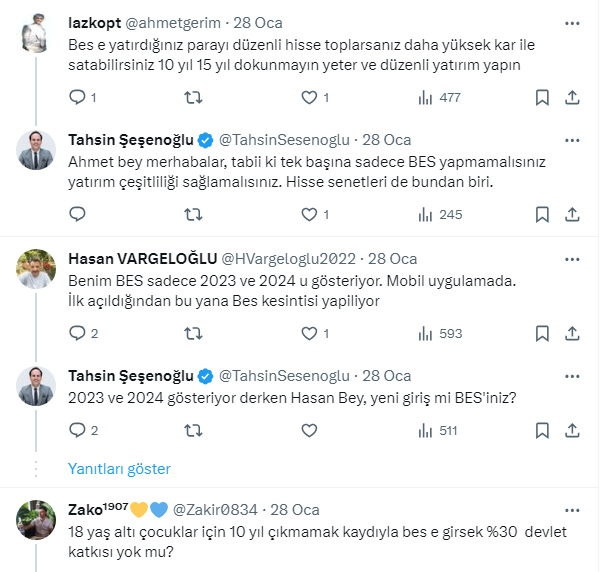Reply to lazkopt's tweet about BES
Screen dimensions: 607x572
pyautogui.click(x=78, y=98)
